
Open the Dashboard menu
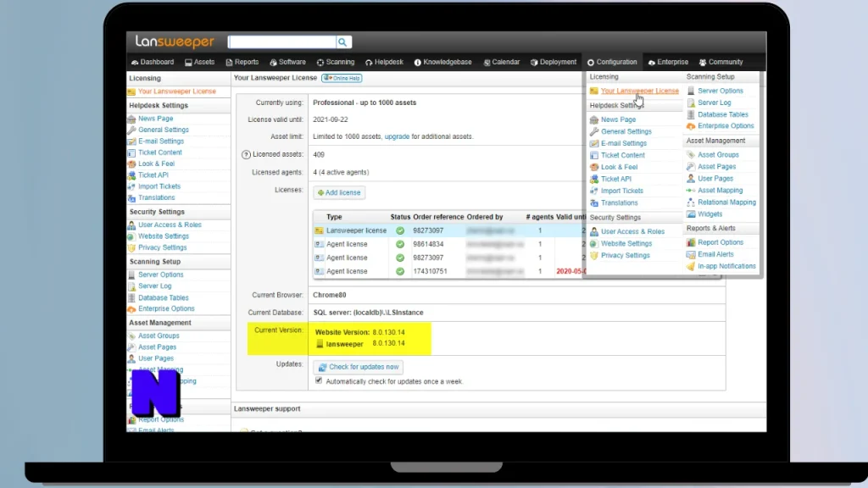(x=153, y=62)
